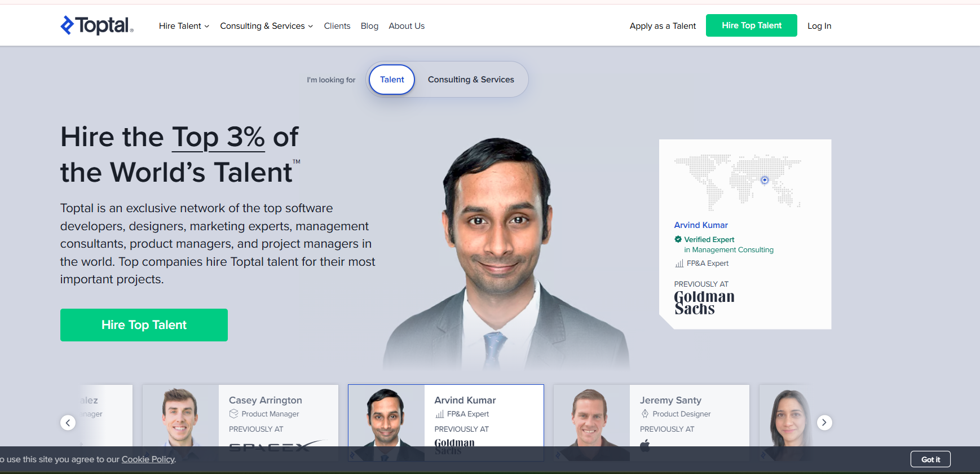980x474 pixels.
Task: Click the green Verified Expert badge icon
Action: 678,239
